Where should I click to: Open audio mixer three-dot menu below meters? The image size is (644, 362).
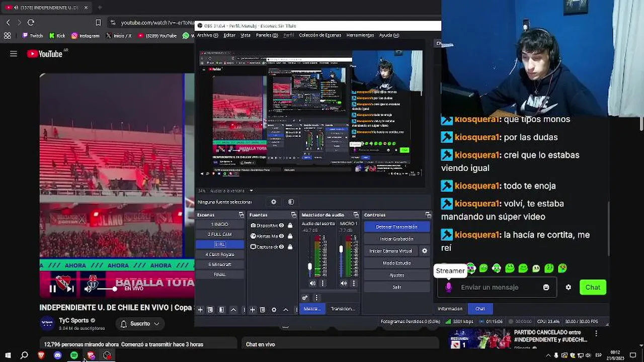tap(316, 298)
